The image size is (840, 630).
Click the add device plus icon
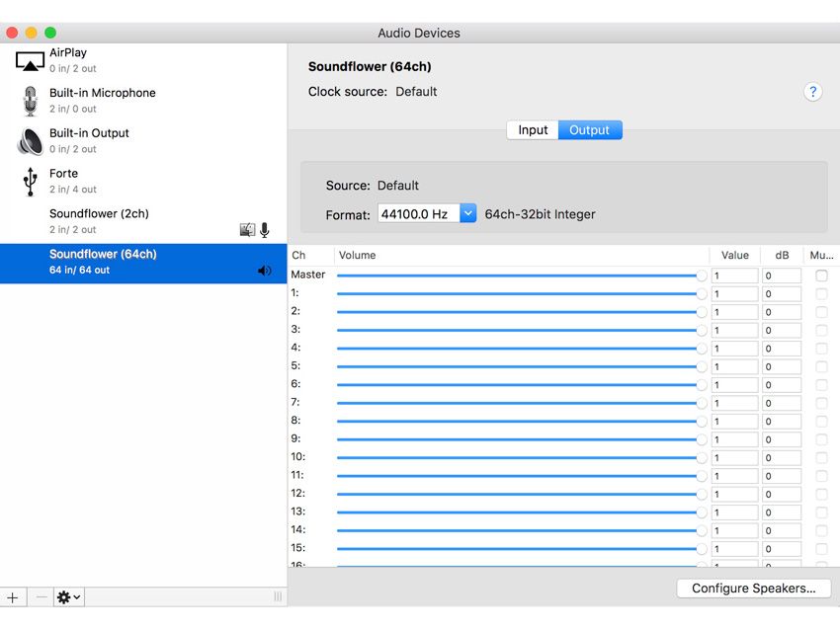tap(13, 596)
